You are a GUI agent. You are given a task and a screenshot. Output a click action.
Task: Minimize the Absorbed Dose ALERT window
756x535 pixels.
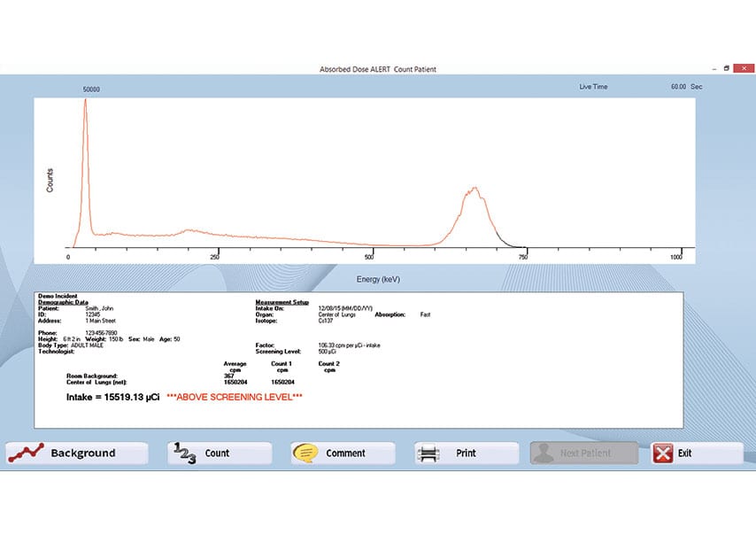click(713, 67)
